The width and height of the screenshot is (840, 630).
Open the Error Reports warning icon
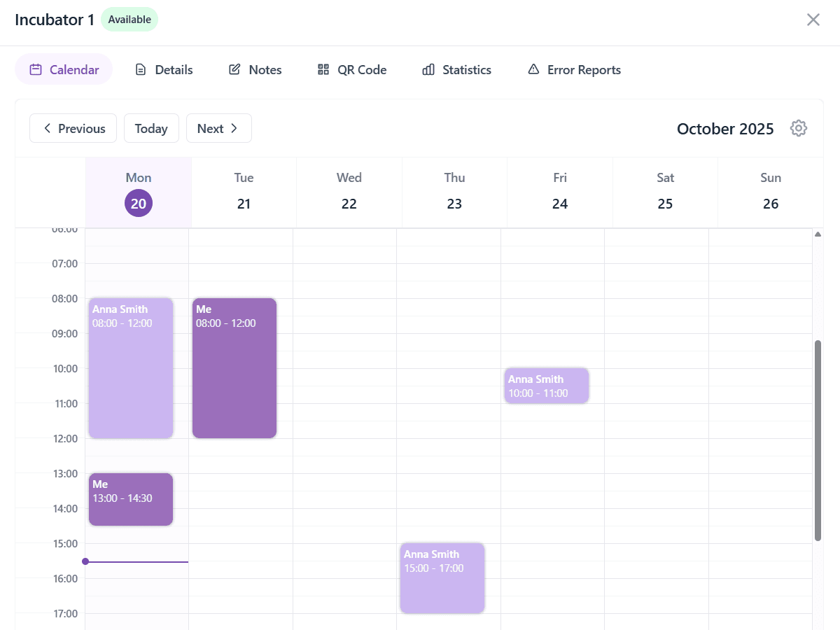pyautogui.click(x=533, y=69)
